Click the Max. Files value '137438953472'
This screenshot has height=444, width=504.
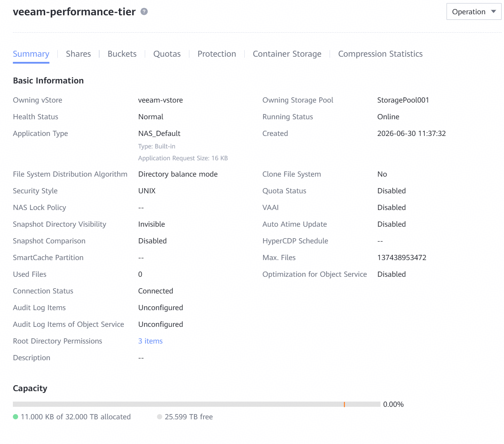tap(402, 258)
